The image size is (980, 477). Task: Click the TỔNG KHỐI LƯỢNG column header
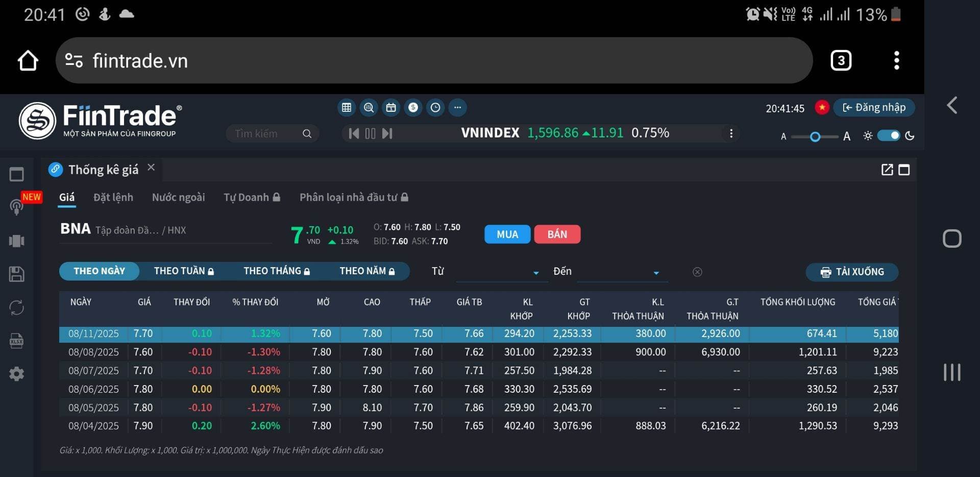[798, 302]
